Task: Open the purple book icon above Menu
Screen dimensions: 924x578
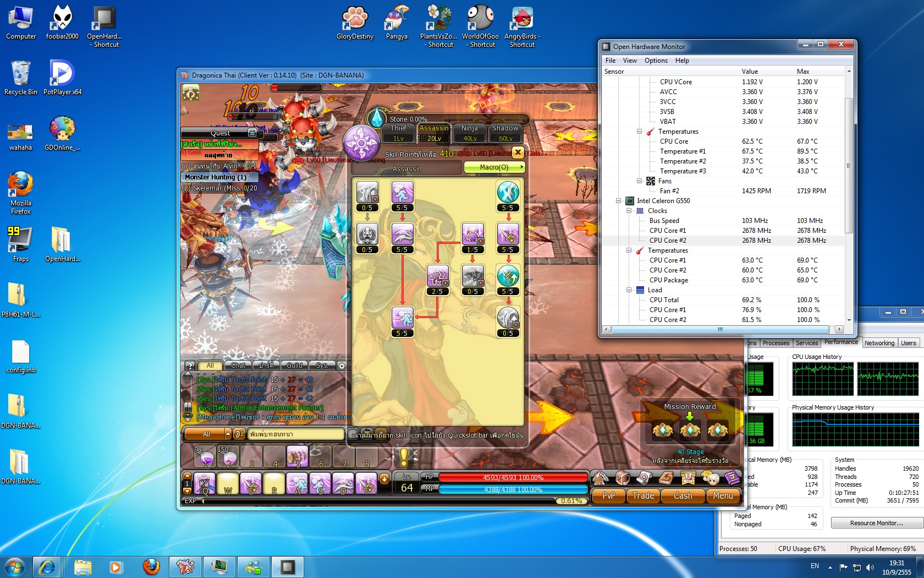Action: point(732,478)
